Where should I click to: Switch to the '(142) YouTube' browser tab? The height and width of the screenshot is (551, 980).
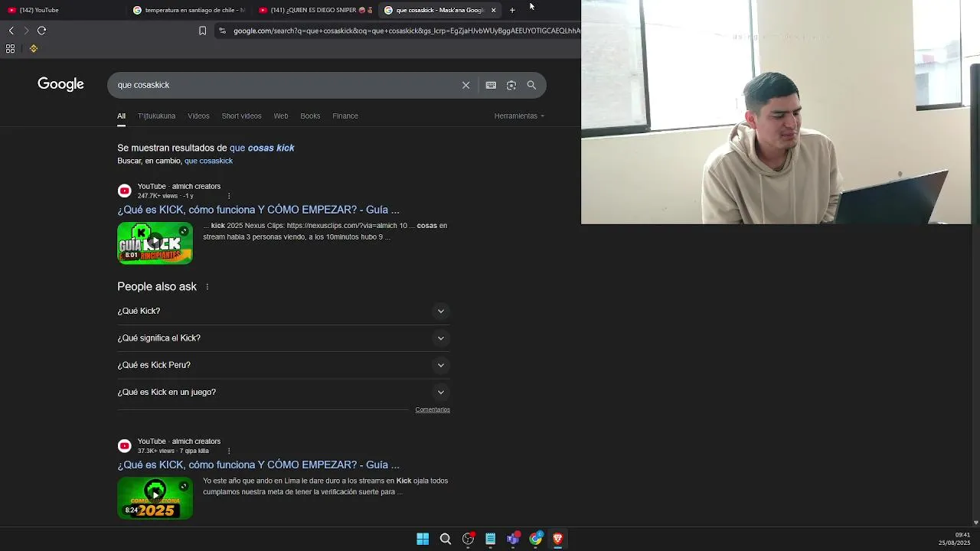click(x=61, y=10)
